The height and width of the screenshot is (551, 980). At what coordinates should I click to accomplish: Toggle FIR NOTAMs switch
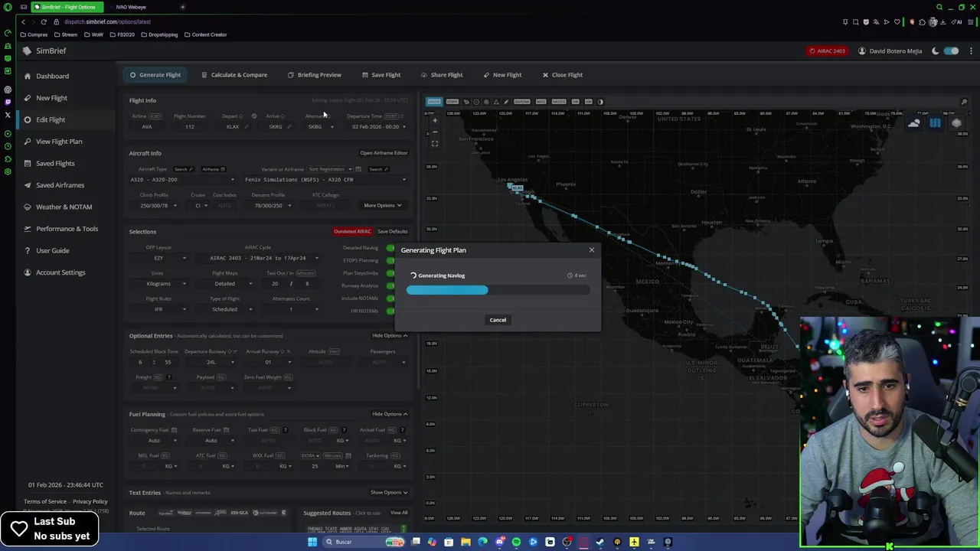click(x=390, y=311)
